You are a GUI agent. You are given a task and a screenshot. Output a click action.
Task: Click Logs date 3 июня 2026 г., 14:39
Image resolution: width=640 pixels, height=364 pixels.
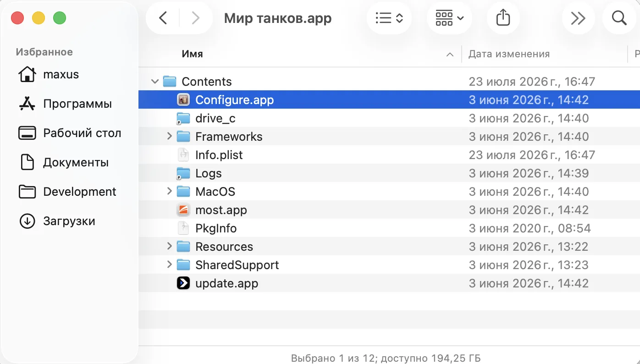point(529,173)
